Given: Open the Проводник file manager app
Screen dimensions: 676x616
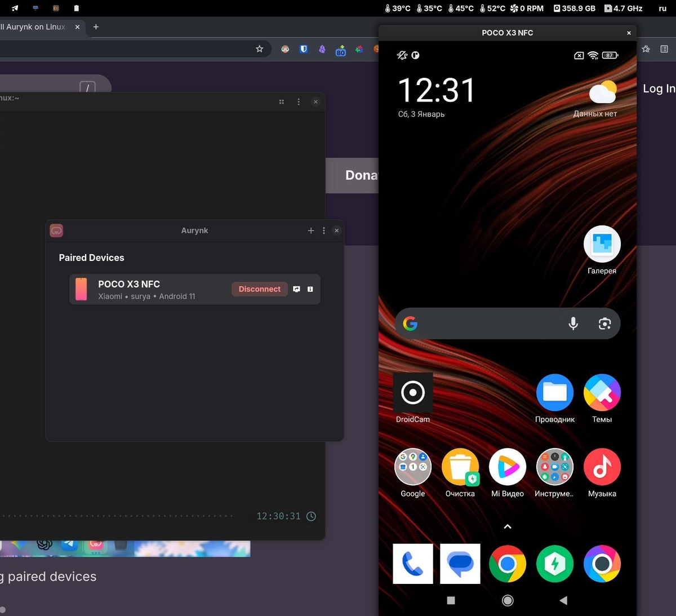Looking at the screenshot, I should click(555, 398).
